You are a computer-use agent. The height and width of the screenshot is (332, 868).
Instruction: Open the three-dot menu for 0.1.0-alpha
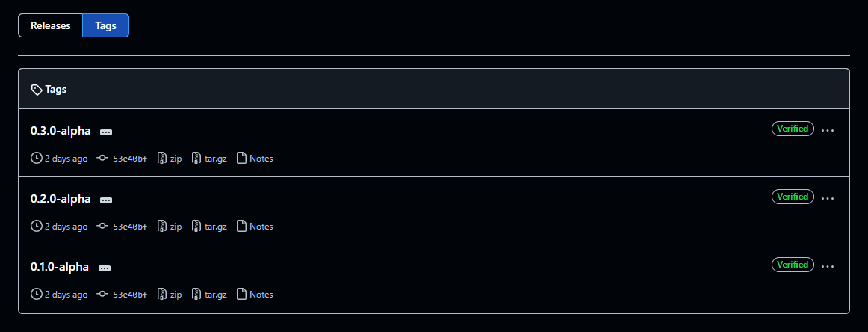click(828, 267)
